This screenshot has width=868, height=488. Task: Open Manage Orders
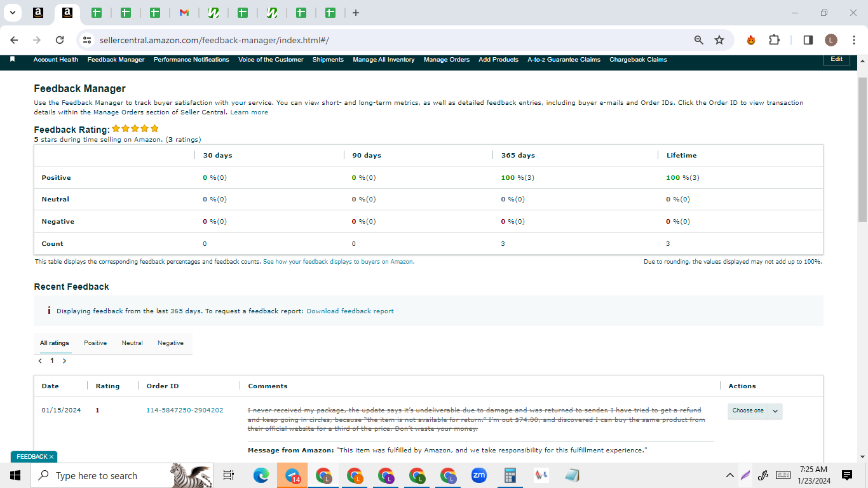pyautogui.click(x=447, y=60)
